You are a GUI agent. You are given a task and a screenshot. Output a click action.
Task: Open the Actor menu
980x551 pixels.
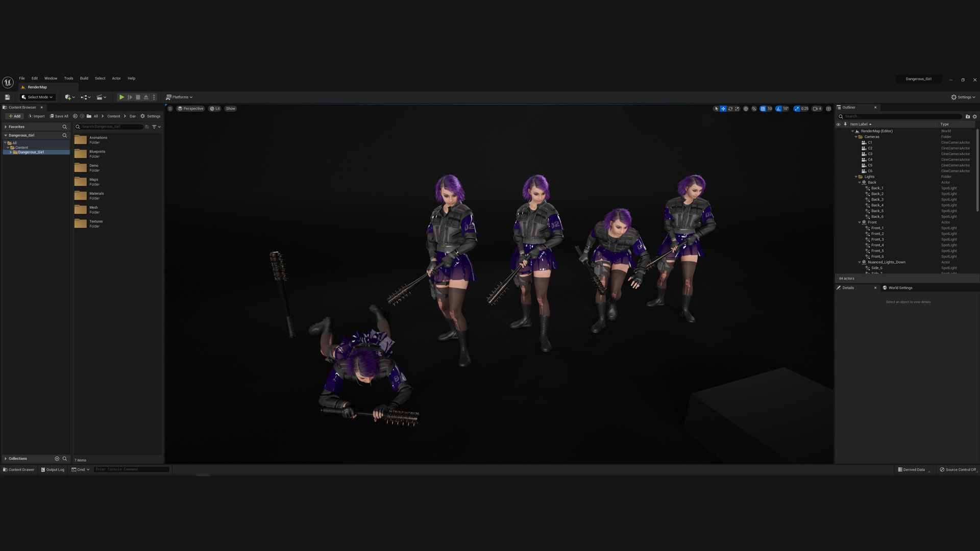(116, 79)
